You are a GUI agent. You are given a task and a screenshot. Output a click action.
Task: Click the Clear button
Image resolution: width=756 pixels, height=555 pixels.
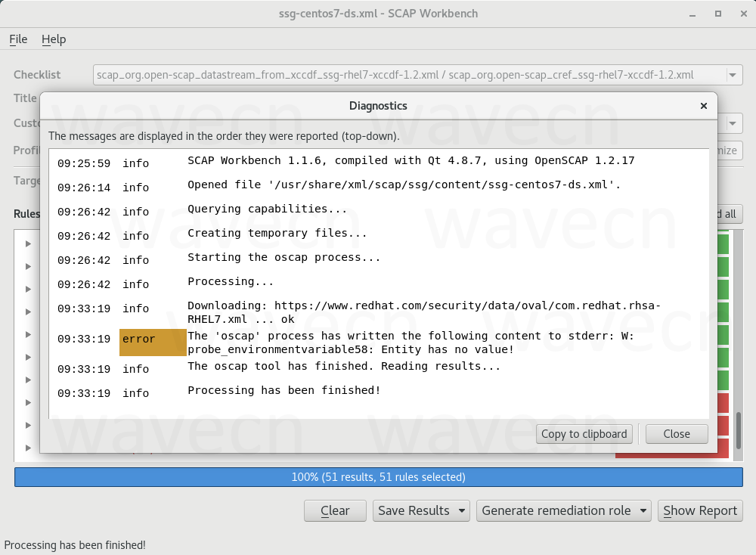click(x=335, y=510)
